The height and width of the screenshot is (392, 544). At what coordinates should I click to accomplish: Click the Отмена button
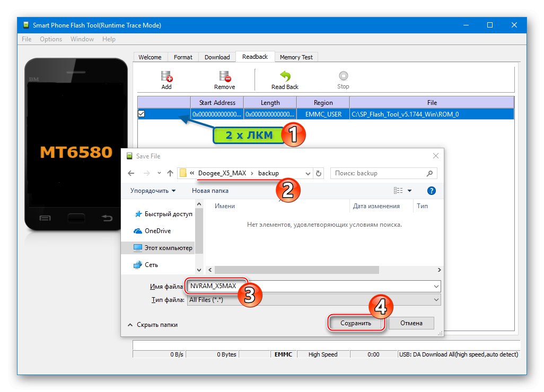coord(411,323)
